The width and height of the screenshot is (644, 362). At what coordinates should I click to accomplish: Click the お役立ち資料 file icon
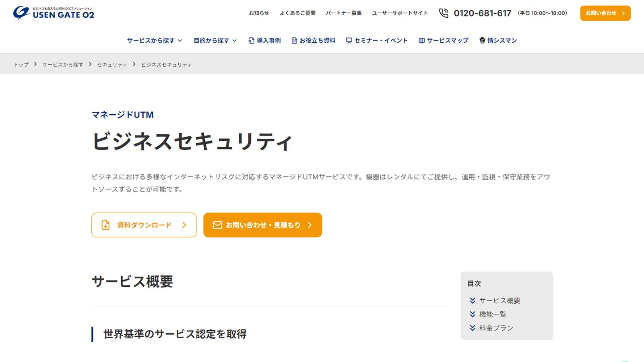point(294,41)
